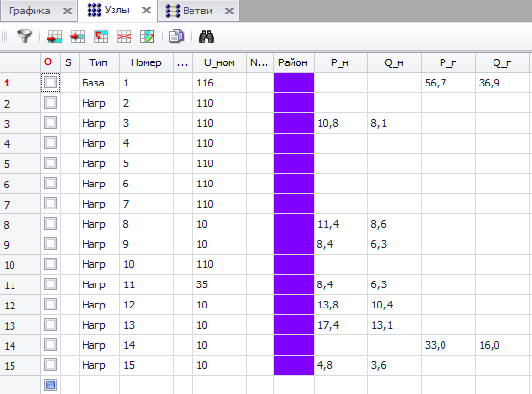The image size is (532, 394).
Task: Click the purple Район cell of node 1
Action: [293, 83]
